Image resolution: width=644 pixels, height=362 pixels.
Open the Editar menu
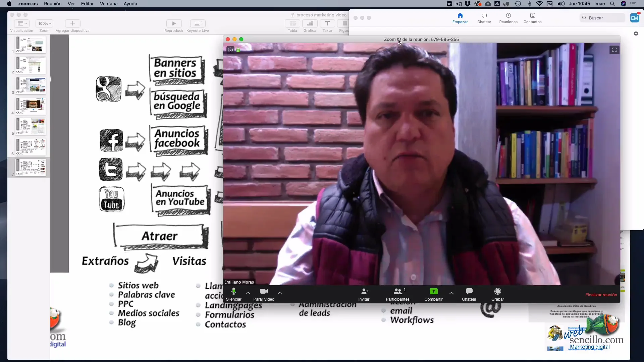pos(87,4)
